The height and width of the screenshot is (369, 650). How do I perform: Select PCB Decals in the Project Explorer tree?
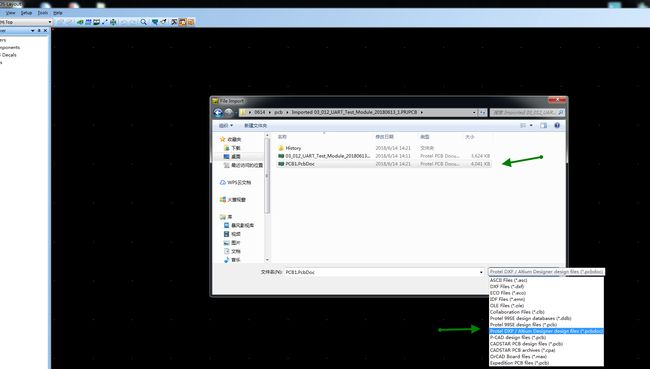tap(8, 55)
